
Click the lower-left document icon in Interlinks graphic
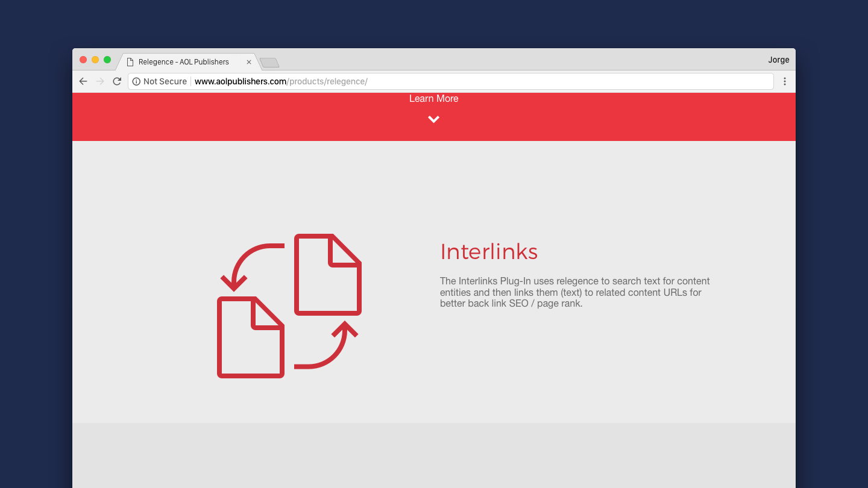(250, 337)
